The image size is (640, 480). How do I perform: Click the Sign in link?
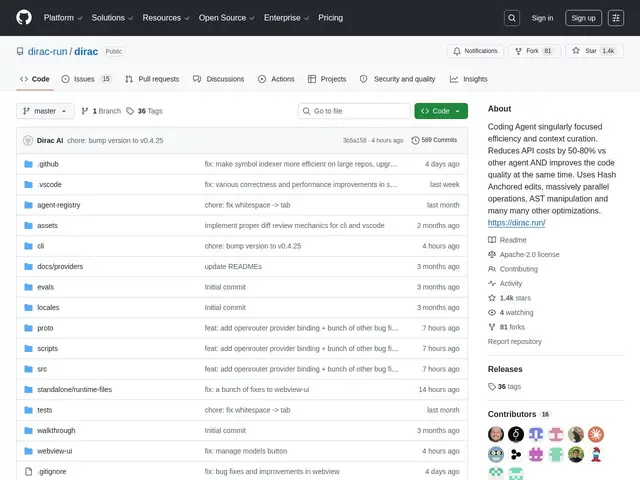point(542,18)
